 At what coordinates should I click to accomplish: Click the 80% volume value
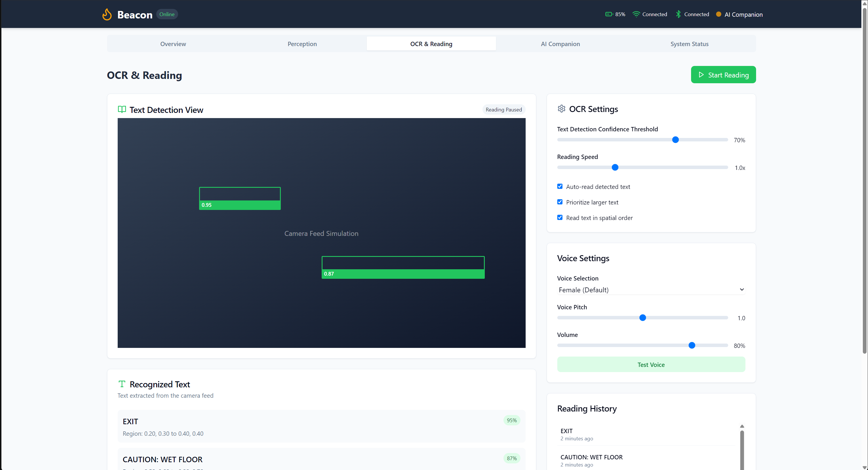[x=739, y=346]
